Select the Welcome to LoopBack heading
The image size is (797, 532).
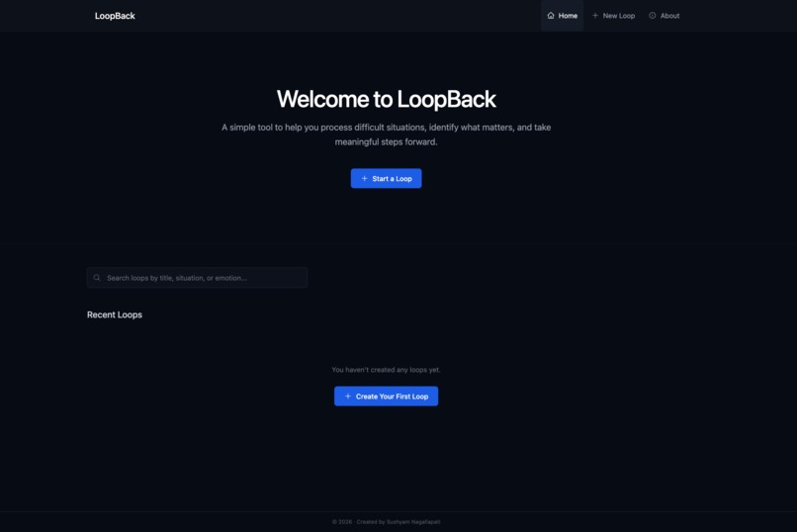click(x=387, y=99)
